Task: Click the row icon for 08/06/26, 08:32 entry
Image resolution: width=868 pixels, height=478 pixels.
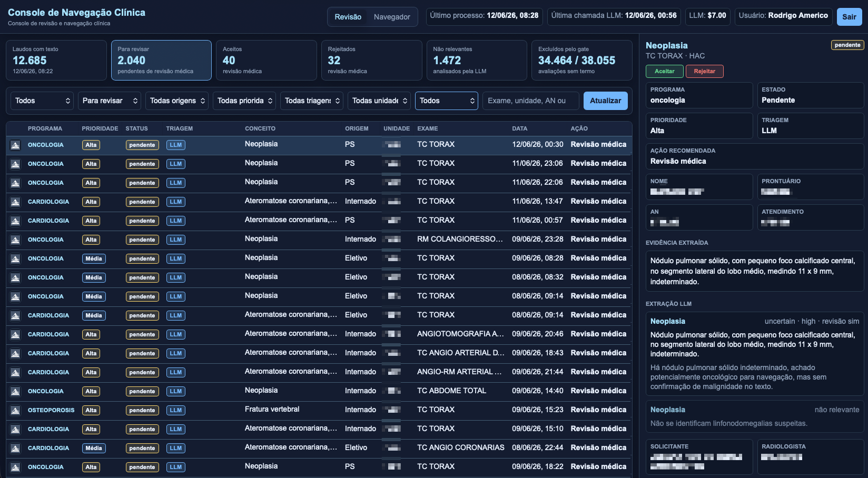Action: click(x=15, y=277)
